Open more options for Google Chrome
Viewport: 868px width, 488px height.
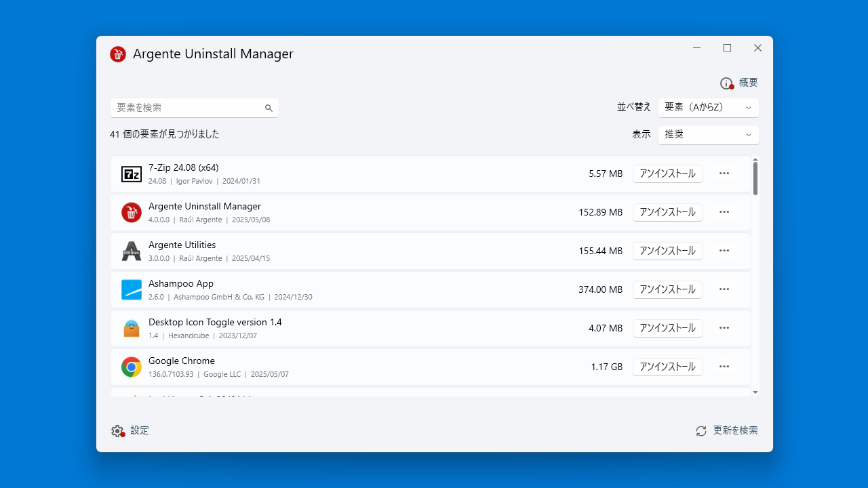click(724, 367)
